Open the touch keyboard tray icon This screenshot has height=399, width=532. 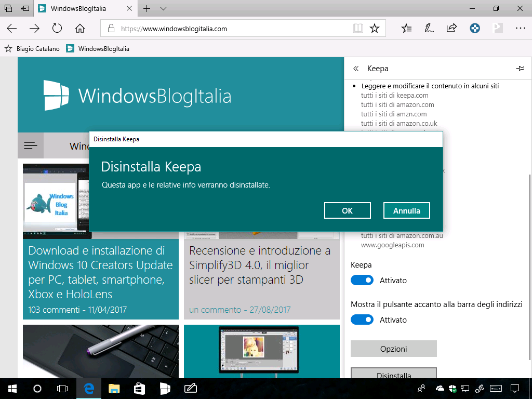[x=496, y=389]
